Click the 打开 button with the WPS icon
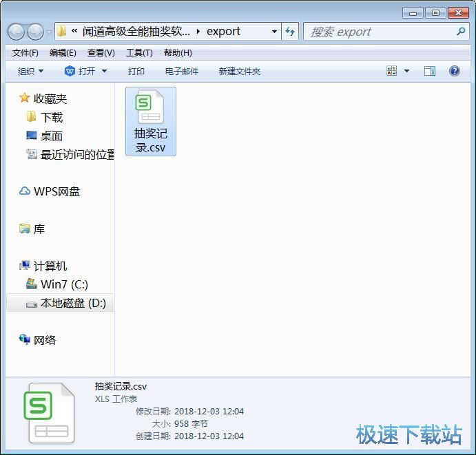Image resolution: width=476 pixels, height=455 pixels. pyautogui.click(x=80, y=72)
